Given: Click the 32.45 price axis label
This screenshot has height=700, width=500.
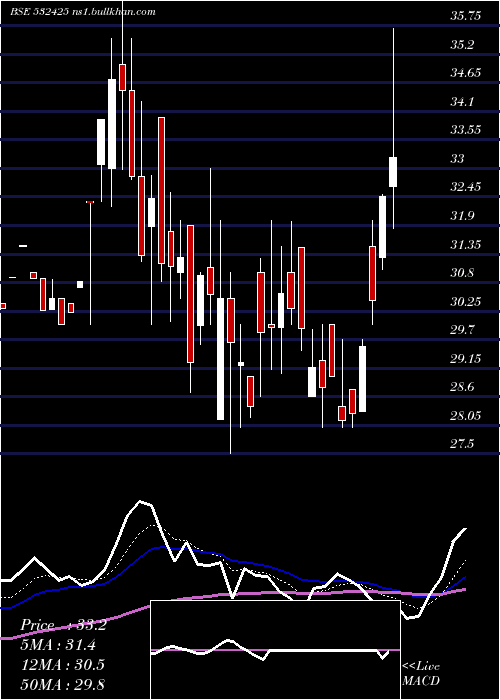Looking at the screenshot, I should [466, 187].
